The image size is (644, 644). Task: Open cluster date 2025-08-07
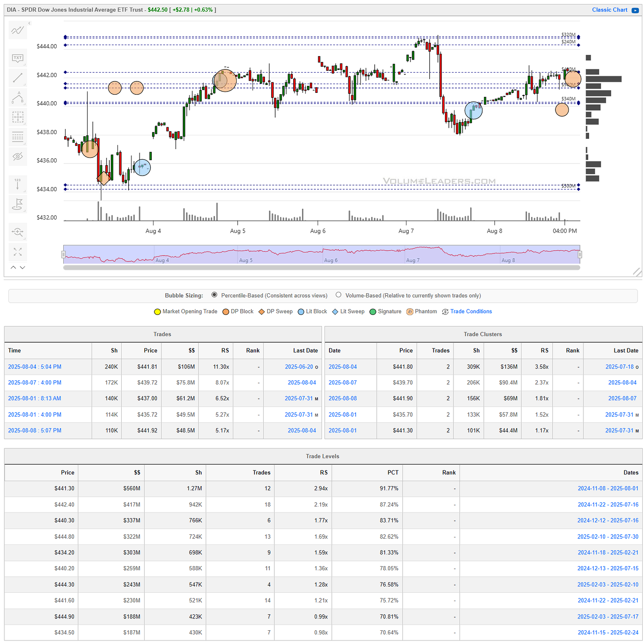[x=343, y=383]
